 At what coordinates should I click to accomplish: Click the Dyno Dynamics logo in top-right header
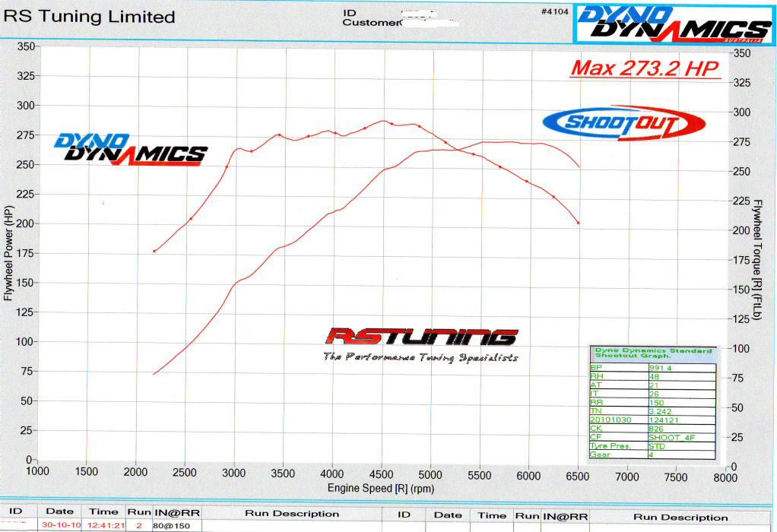672,24
